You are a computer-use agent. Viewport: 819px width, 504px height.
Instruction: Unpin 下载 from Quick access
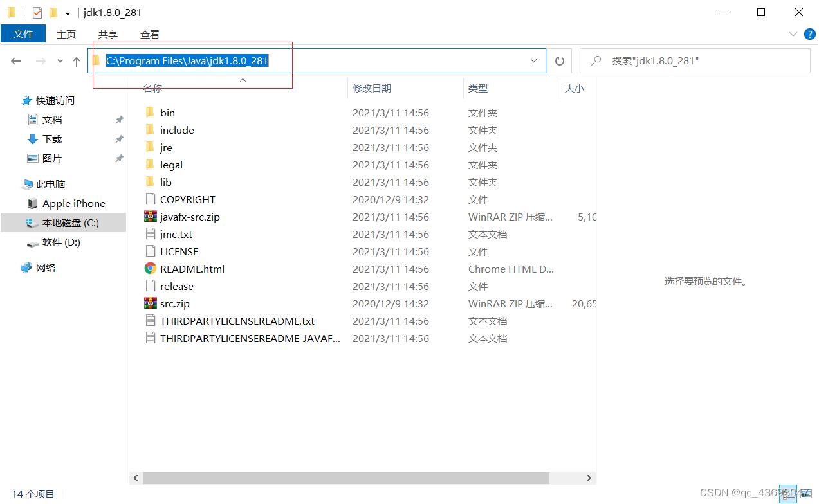coord(119,139)
